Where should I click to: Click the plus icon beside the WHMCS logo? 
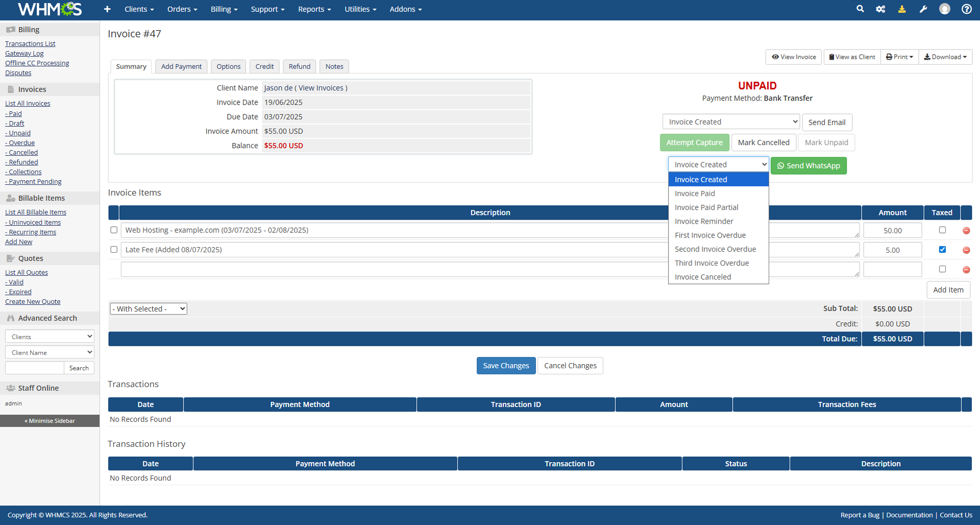[107, 9]
